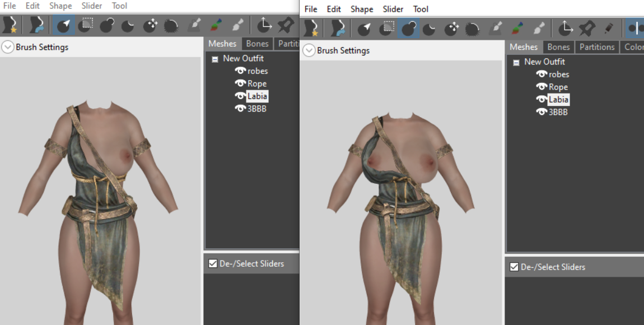Switch to the Partitions tab in right window
The height and width of the screenshot is (325, 644).
(597, 47)
